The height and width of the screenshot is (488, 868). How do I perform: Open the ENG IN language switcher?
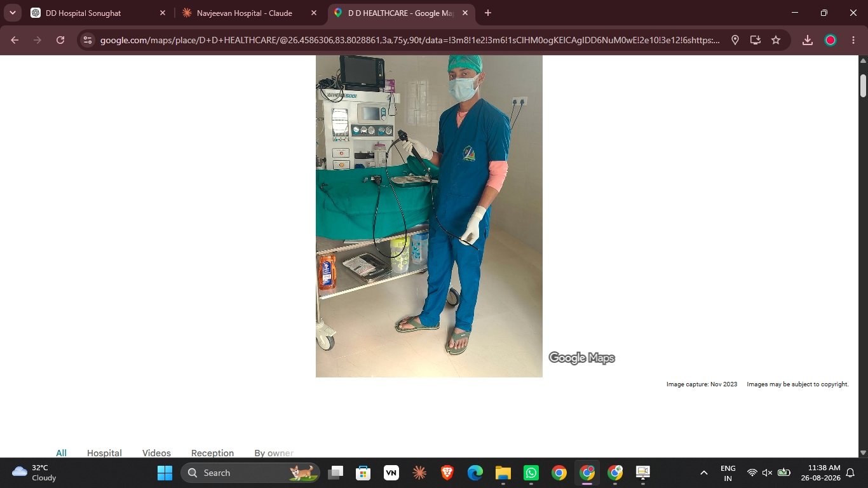click(728, 473)
